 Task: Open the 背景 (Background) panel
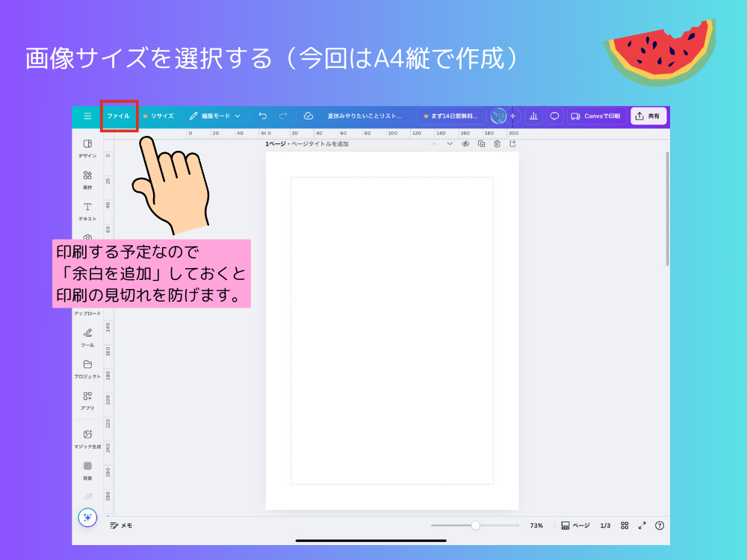pos(87,470)
